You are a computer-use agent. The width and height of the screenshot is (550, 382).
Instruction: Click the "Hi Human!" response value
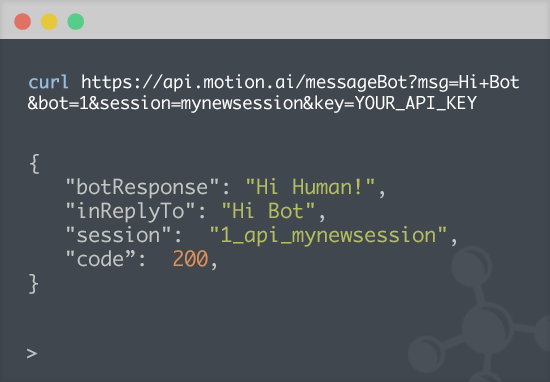tap(310, 187)
